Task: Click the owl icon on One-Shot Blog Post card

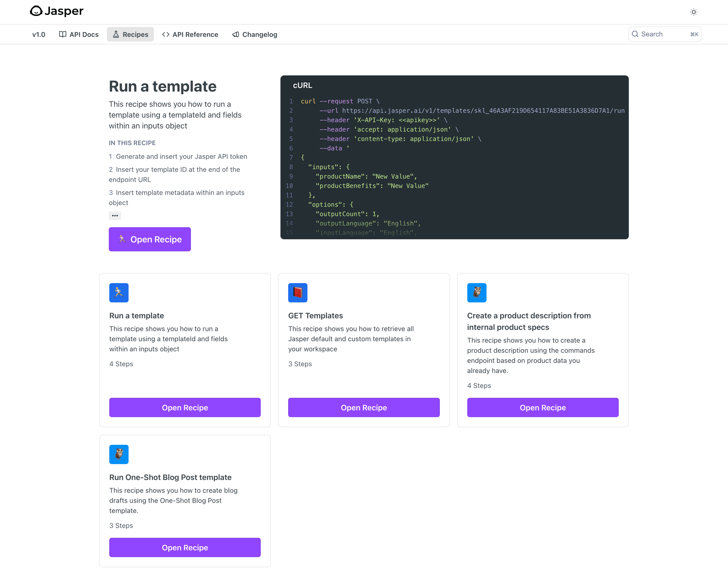Action: [119, 454]
